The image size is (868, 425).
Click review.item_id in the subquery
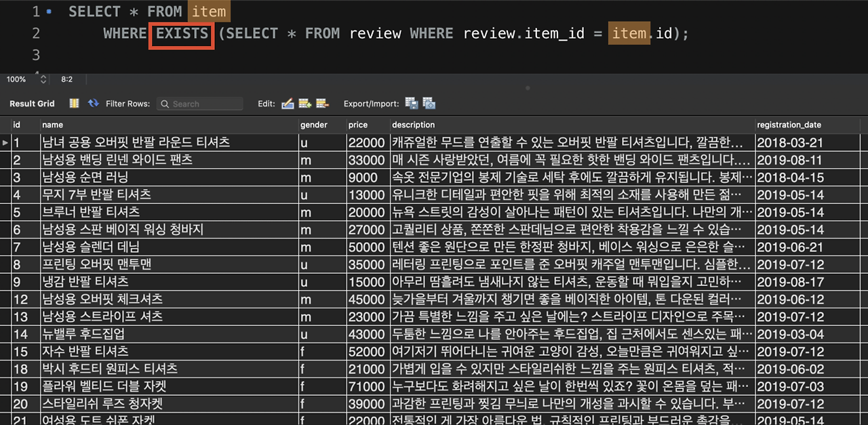(x=524, y=33)
